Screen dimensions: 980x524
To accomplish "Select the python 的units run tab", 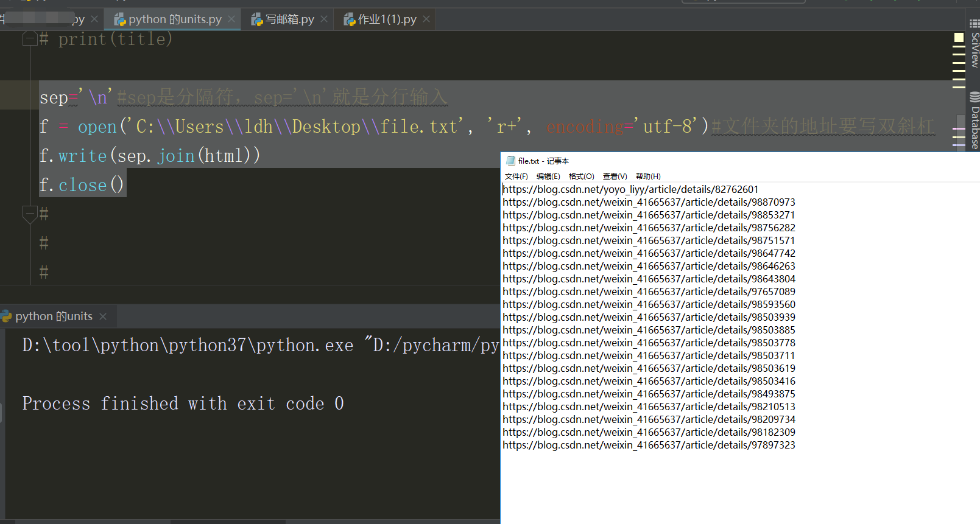I will click(x=54, y=316).
